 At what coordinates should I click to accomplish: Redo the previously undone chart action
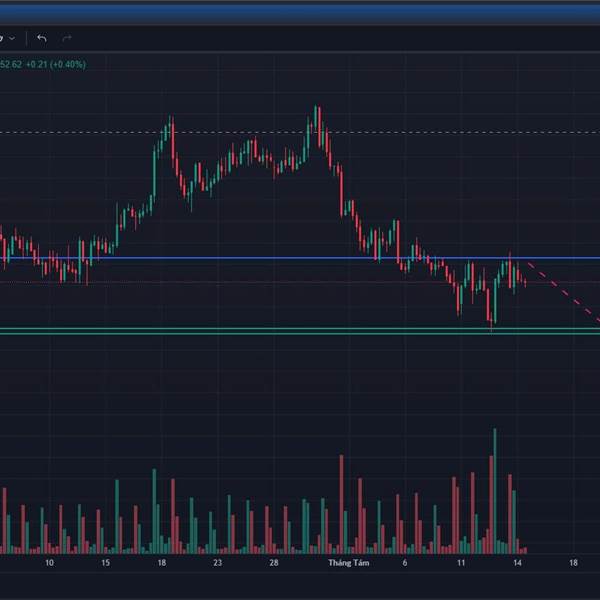click(67, 38)
